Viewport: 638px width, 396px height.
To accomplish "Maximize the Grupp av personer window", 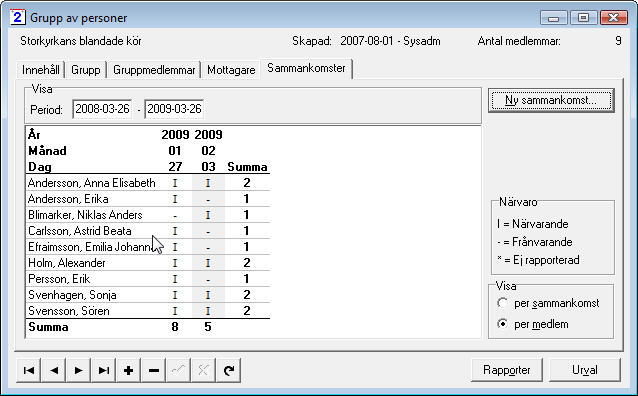I will point(583,18).
